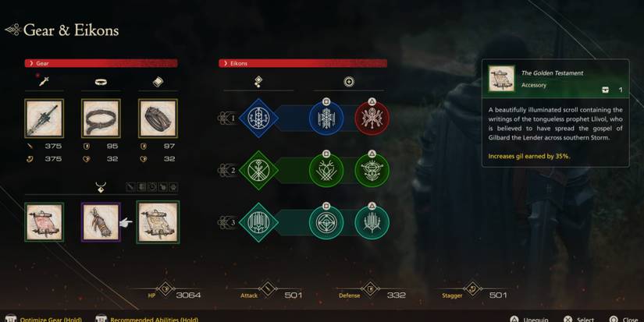644x322 pixels.
Task: Select the gauntlet accessory in middle slot
Action: click(101, 222)
